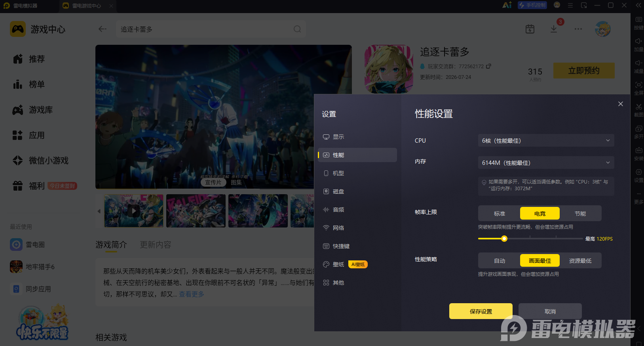Choose the 自动 performance strategy
This screenshot has width=644, height=346.
[x=500, y=261]
